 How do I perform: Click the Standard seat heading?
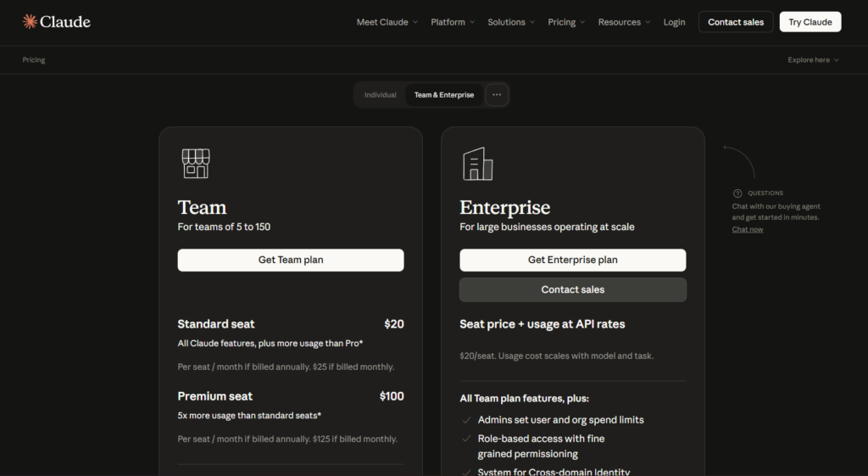pos(216,324)
